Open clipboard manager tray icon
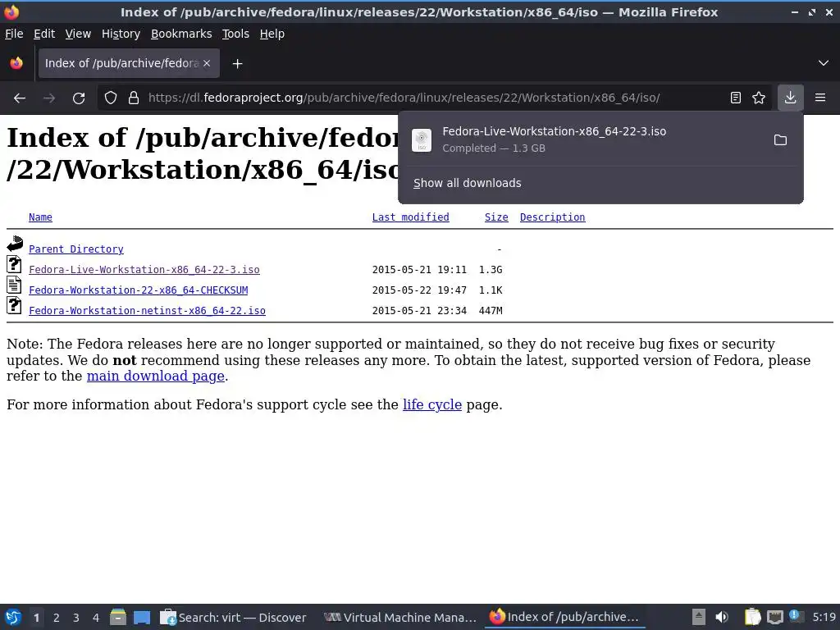This screenshot has width=840, height=630. point(752,618)
